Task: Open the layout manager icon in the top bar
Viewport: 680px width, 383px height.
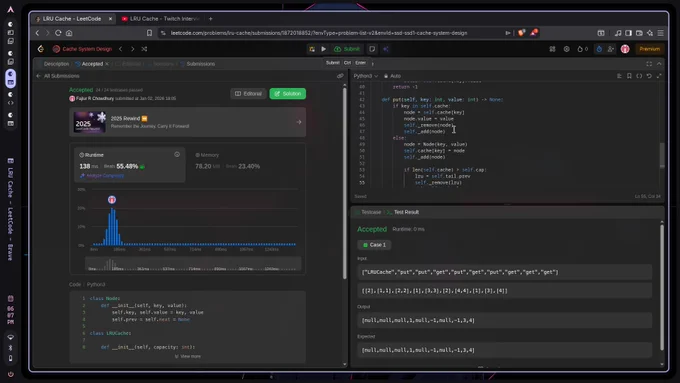Action: 552,49
